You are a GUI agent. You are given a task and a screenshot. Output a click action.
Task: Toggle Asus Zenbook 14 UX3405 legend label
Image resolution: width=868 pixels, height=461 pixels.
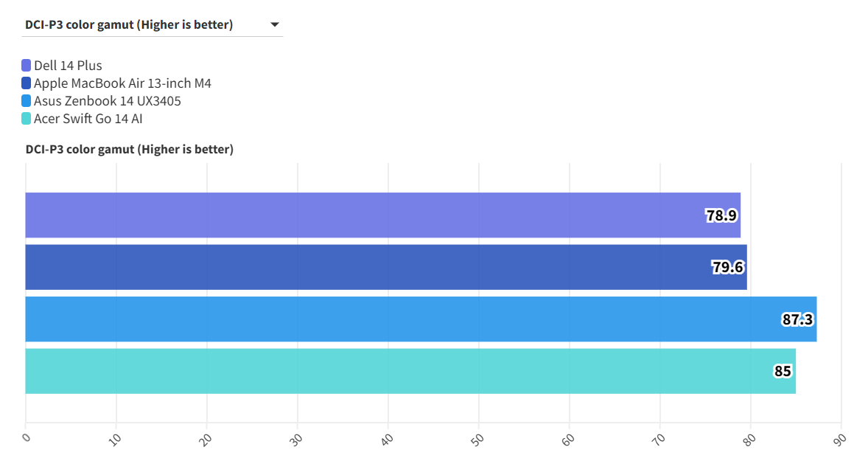point(108,101)
